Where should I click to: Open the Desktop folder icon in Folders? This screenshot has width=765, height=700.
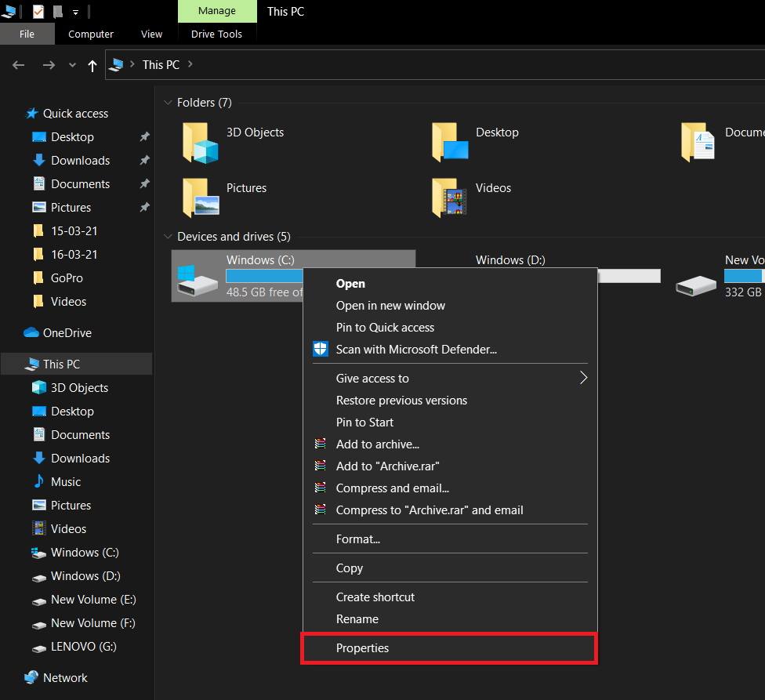click(450, 143)
